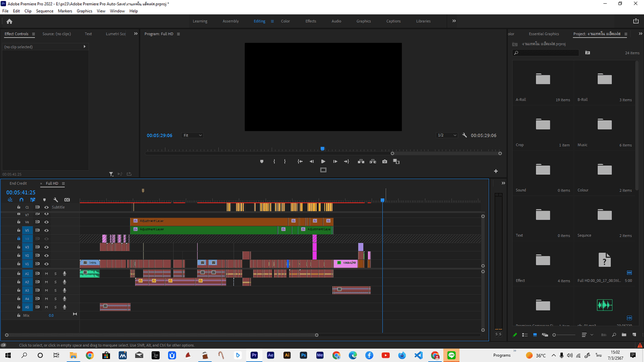Open the 1/2 playback resolution dropdown
The width and height of the screenshot is (644, 362).
(447, 135)
